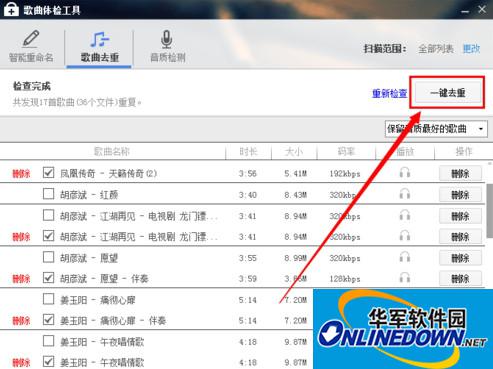
Task: Play 凤凰传奇 - 天籁传奇 (2) via headphone icon
Action: tap(405, 173)
